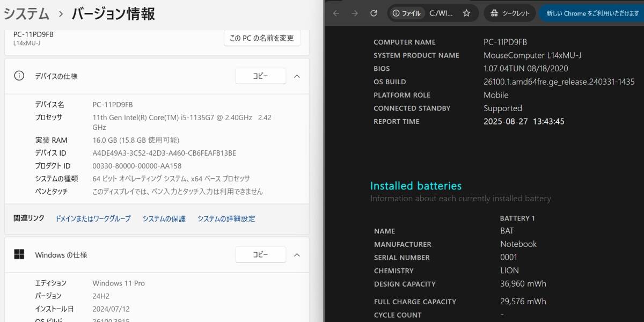Screen dimensions: 644x322
Task: Click the シークレット incognito icon
Action: pyautogui.click(x=494, y=13)
